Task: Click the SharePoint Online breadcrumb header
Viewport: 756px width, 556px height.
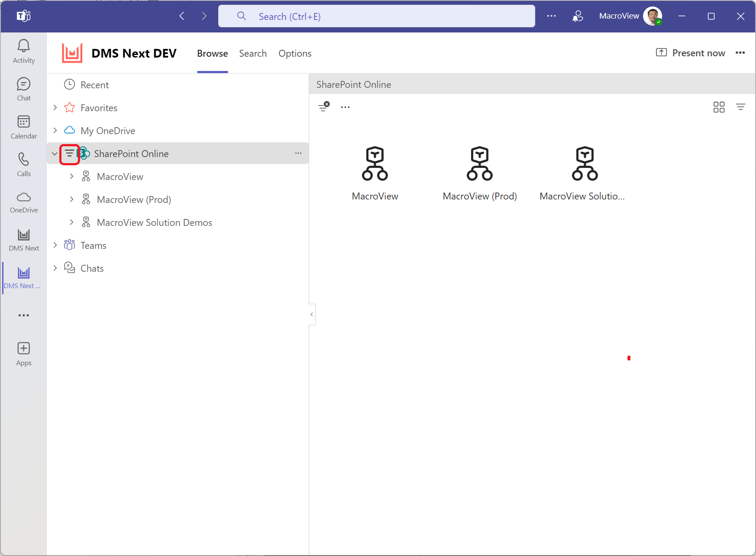Action: coord(354,84)
